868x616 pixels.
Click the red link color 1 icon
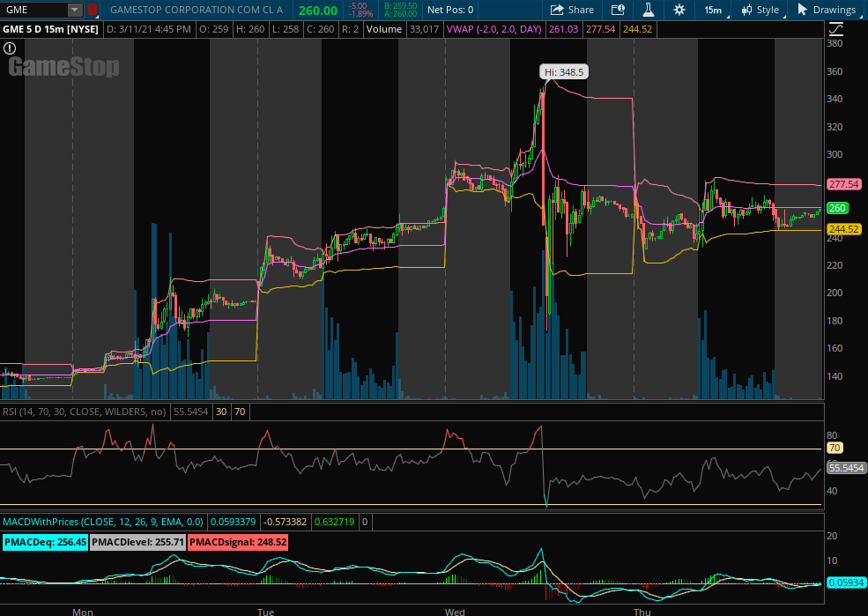point(93,10)
